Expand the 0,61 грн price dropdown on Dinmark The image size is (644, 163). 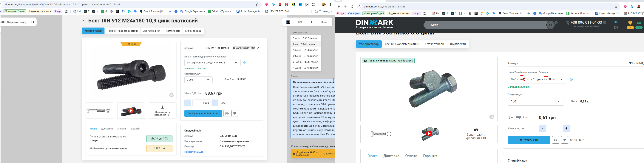pyautogui.click(x=537, y=79)
